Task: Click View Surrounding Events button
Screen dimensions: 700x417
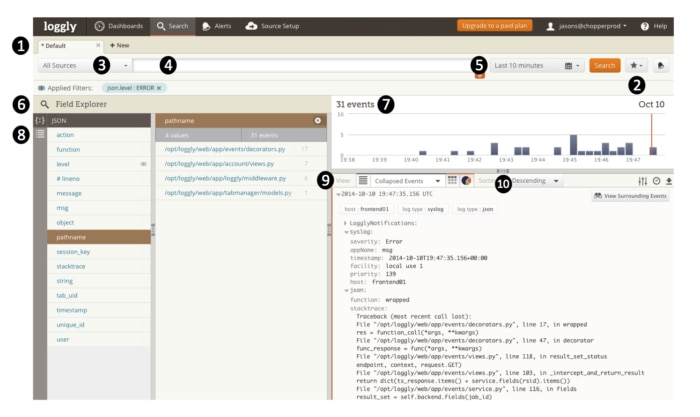Action: tap(630, 196)
